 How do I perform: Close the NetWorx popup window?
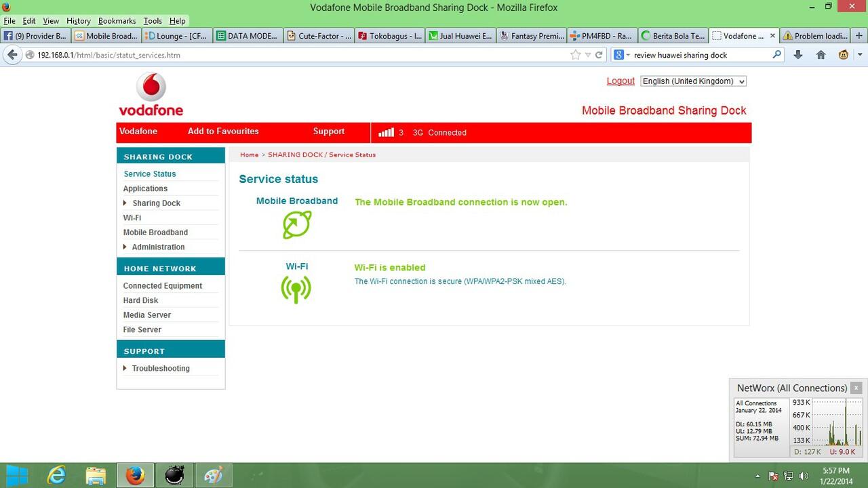click(x=856, y=388)
